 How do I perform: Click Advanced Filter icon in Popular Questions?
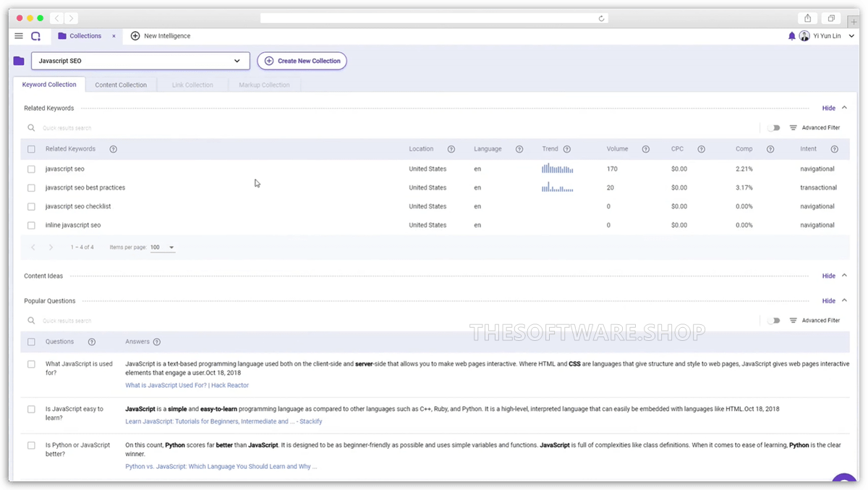[793, 320]
